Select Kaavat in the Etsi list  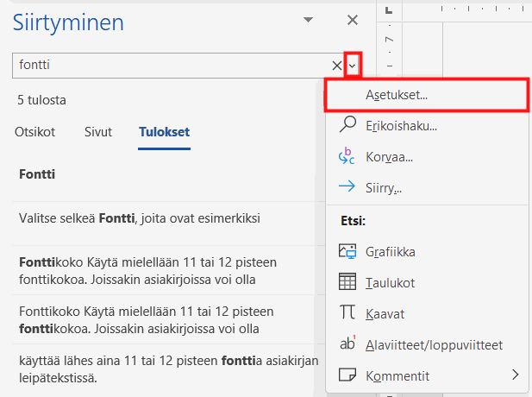427,314
